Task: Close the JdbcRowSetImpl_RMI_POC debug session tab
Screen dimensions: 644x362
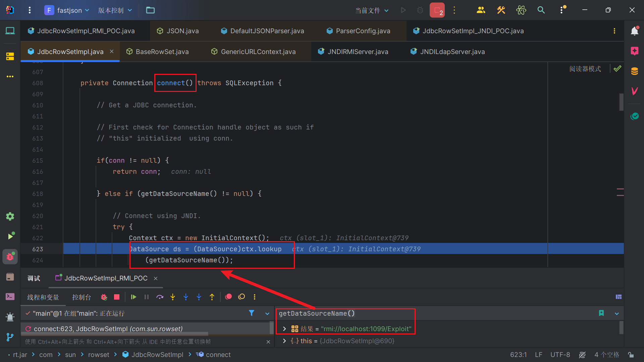Action: point(156,278)
